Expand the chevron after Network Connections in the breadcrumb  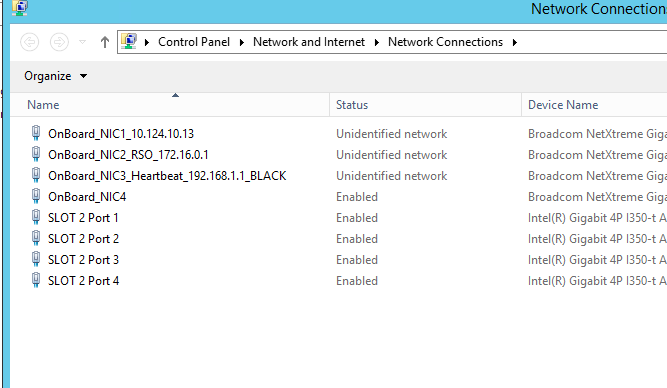[515, 42]
